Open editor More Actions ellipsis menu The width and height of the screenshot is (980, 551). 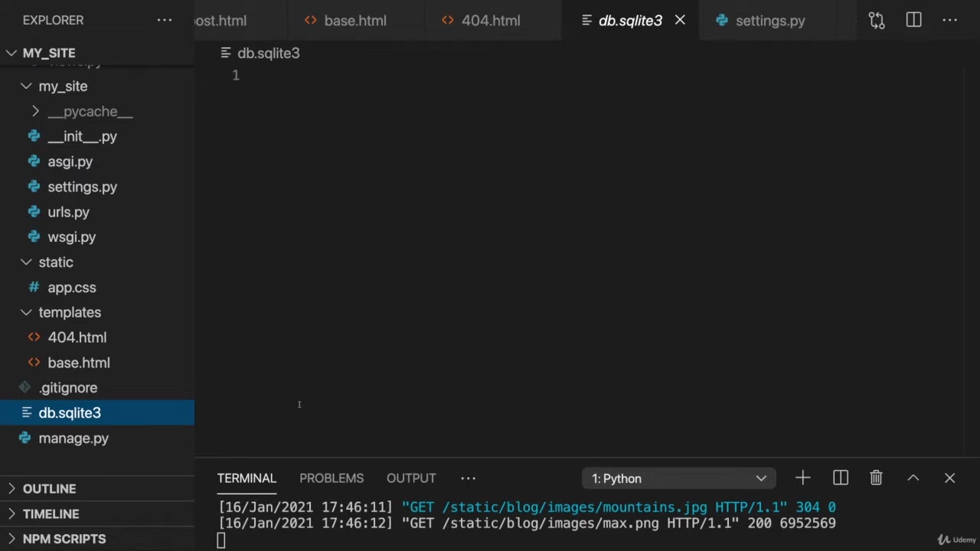point(949,21)
